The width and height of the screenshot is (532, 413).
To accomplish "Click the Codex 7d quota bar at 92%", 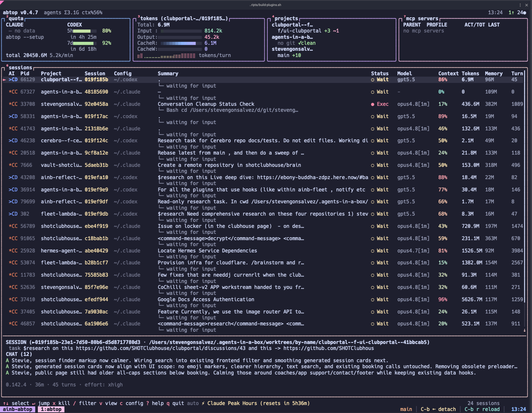I will pos(84,43).
